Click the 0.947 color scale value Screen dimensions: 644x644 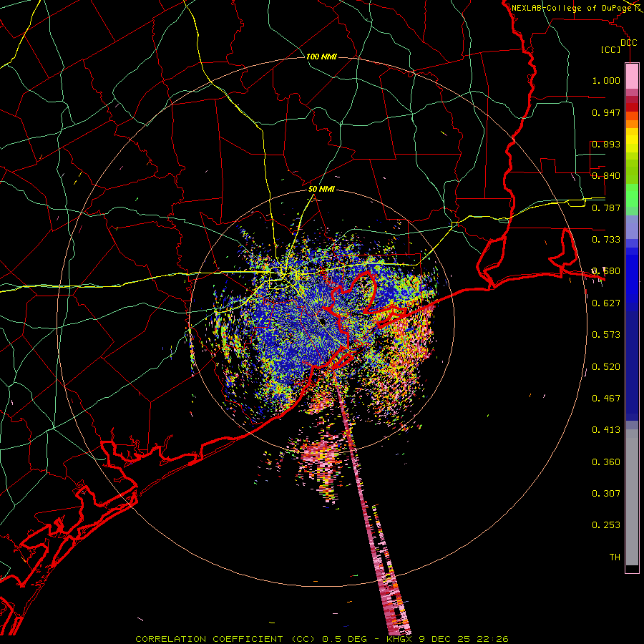click(x=606, y=112)
